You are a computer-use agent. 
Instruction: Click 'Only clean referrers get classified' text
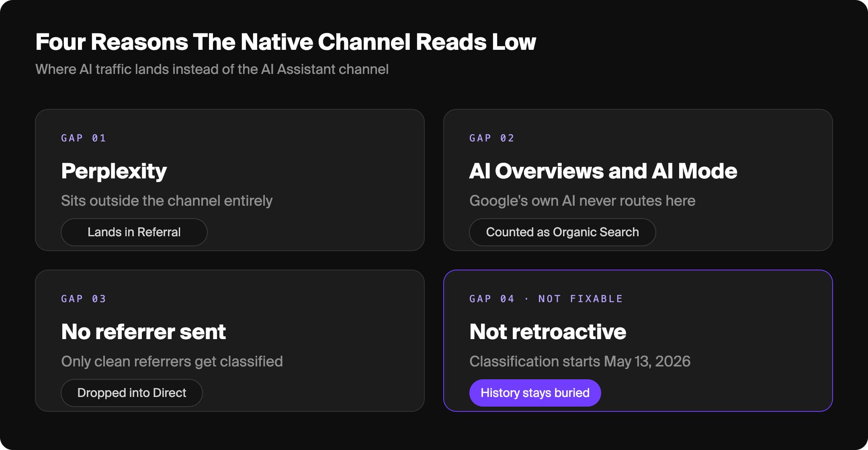pos(172,362)
